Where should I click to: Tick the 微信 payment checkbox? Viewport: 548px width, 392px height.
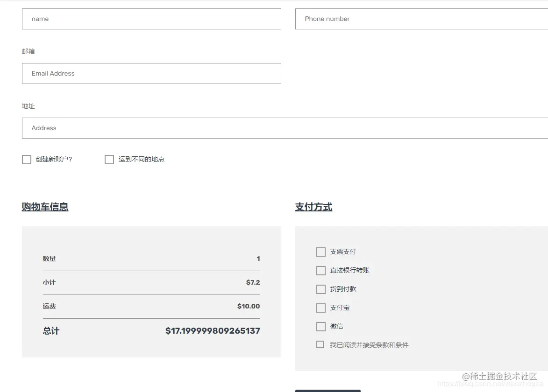(x=321, y=326)
